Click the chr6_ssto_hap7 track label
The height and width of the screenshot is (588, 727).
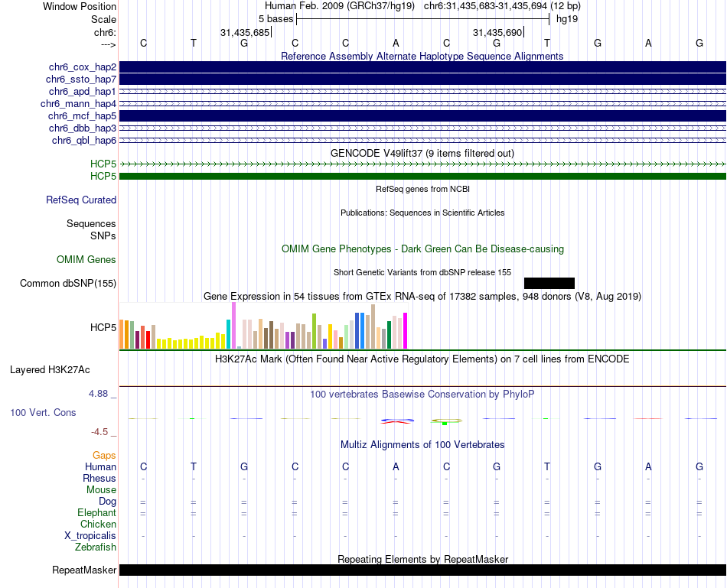[x=81, y=80]
